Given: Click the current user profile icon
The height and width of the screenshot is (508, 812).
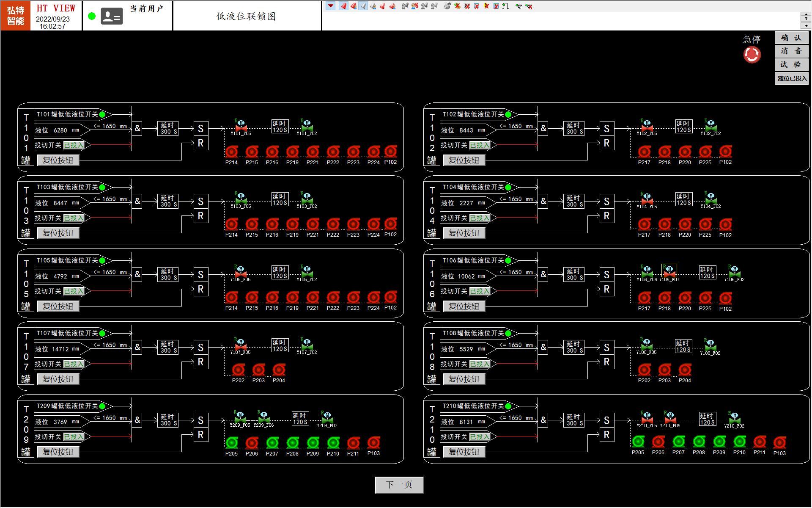Looking at the screenshot, I should pos(112,17).
